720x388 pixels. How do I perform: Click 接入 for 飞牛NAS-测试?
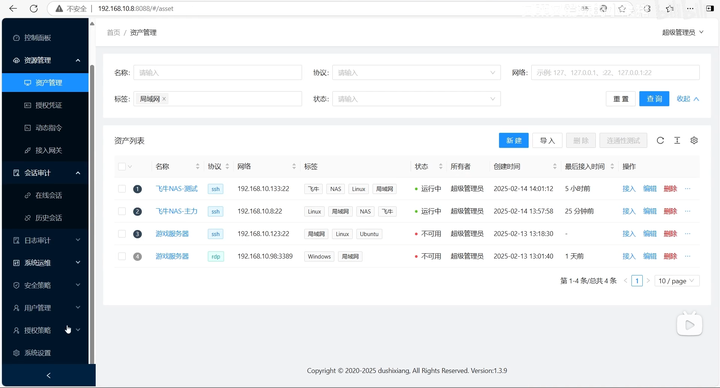click(629, 189)
